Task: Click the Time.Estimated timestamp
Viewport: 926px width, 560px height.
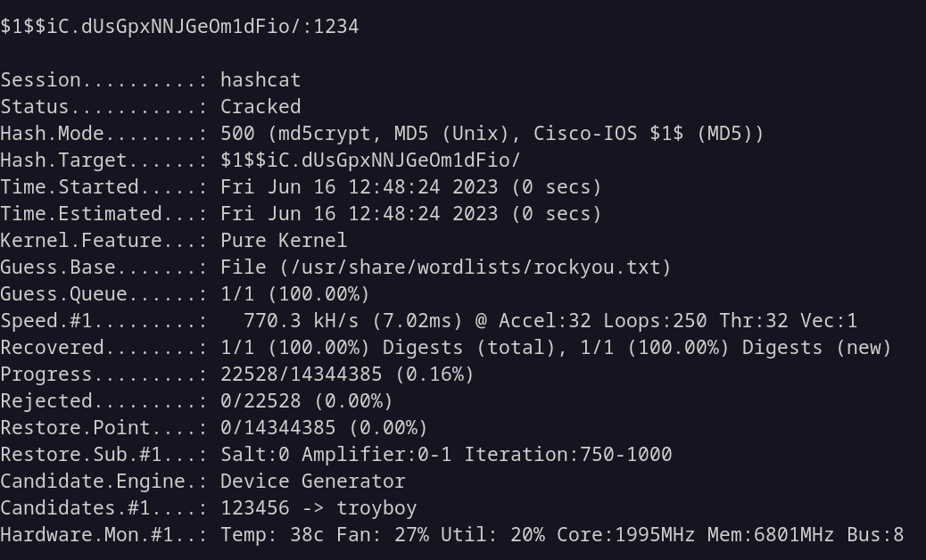Action: 410,214
